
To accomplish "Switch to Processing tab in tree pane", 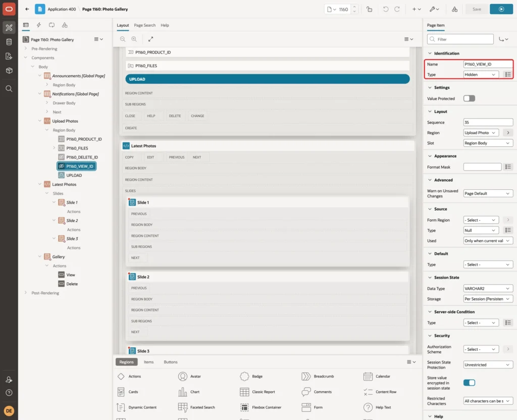I will pos(52,25).
